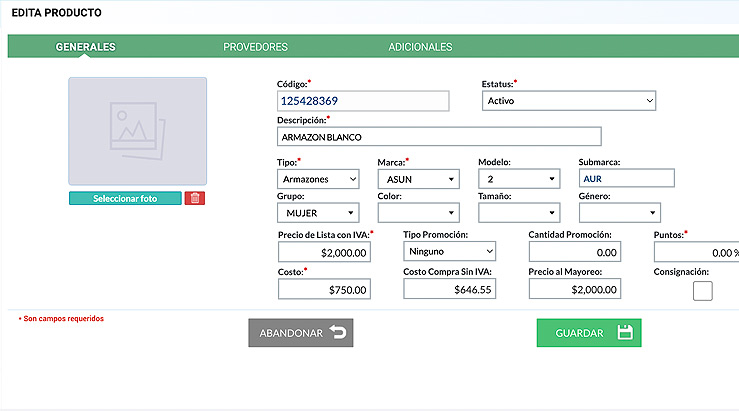
Task: Click the save disk icon on Guardar
Action: point(625,332)
